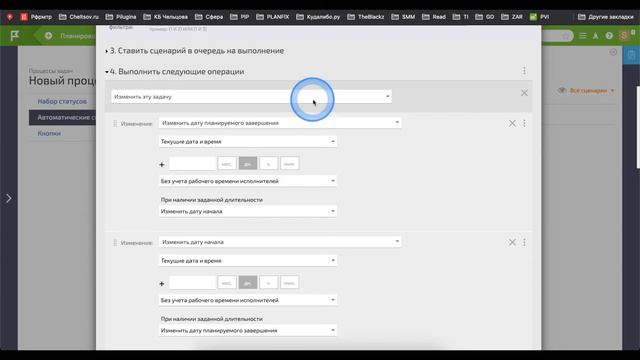
Task: Open the SMM bookmark folder
Action: [x=403, y=17]
